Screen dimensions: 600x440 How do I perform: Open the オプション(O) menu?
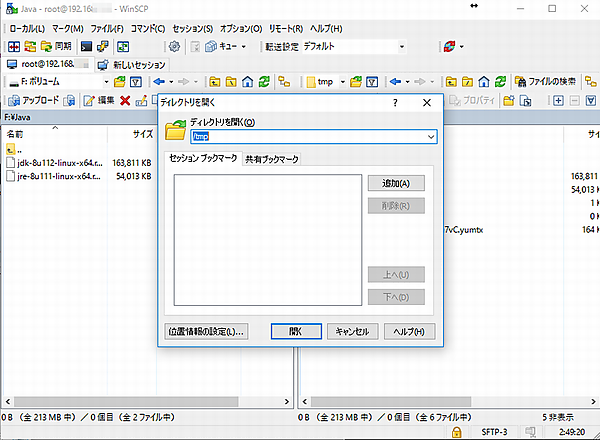241,29
